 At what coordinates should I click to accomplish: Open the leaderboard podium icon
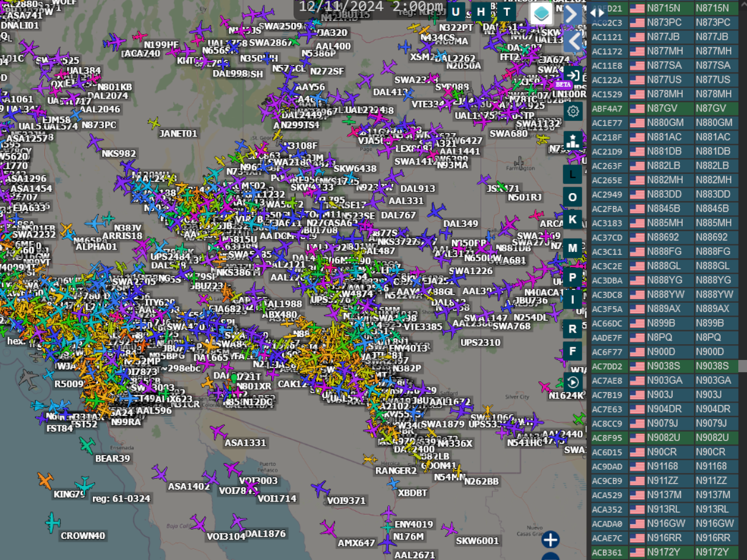click(x=573, y=141)
